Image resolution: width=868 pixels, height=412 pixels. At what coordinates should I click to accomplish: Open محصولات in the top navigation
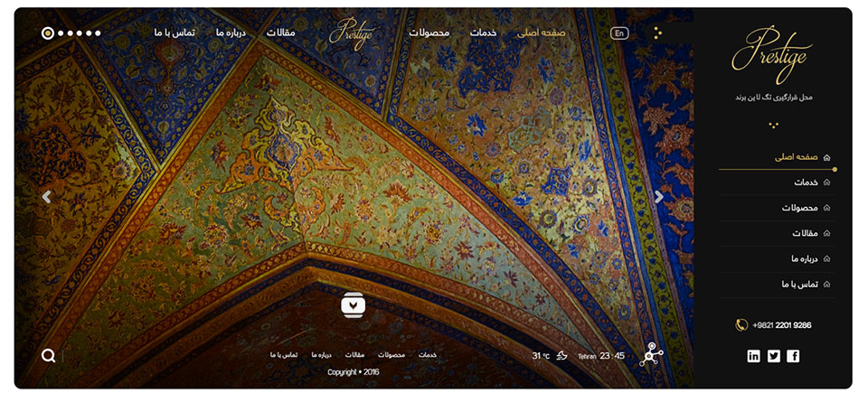pyautogui.click(x=429, y=33)
